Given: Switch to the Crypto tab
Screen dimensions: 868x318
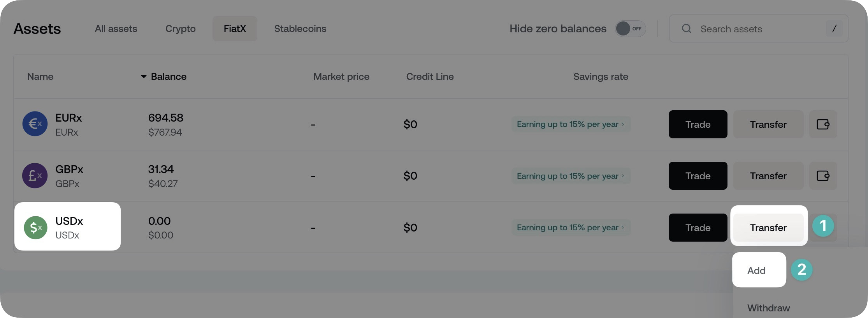Looking at the screenshot, I should coord(180,29).
